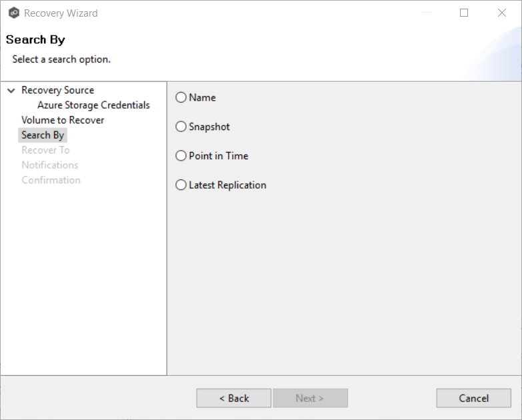Viewport: 522px width, 420px height.
Task: Click the Recovery Wizard app icon in title bar
Action: point(13,13)
